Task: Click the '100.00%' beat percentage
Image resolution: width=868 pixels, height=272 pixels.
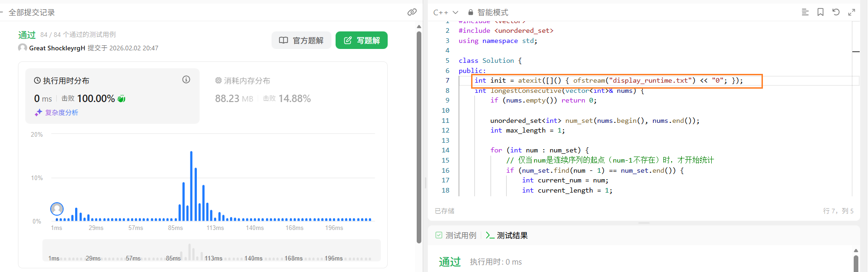Action: pyautogui.click(x=96, y=98)
